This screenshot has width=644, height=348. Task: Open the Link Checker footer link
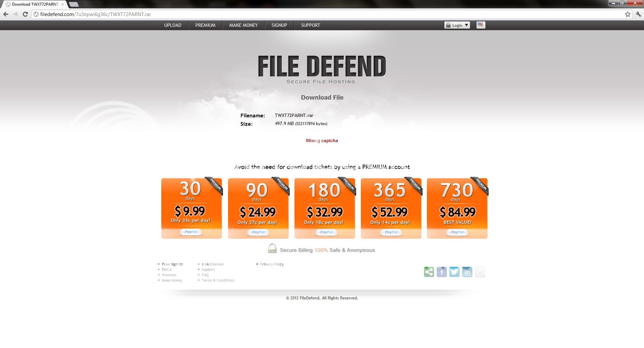click(x=213, y=264)
